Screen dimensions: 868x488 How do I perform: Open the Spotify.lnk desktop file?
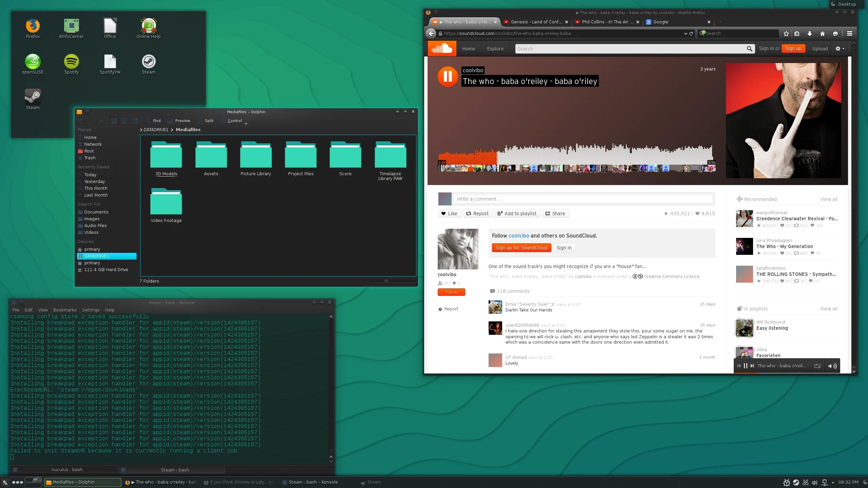coord(110,64)
